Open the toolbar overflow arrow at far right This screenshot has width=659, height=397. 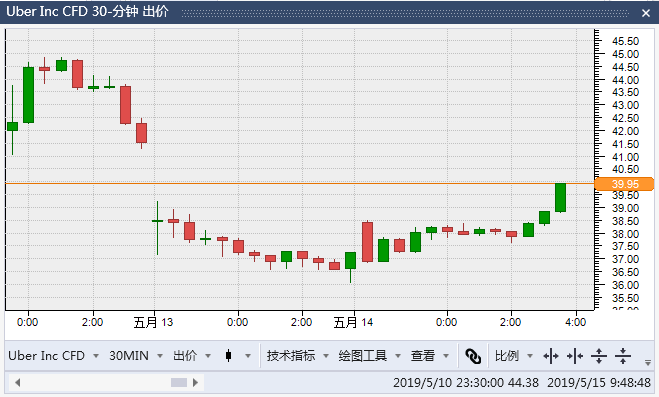click(x=648, y=362)
